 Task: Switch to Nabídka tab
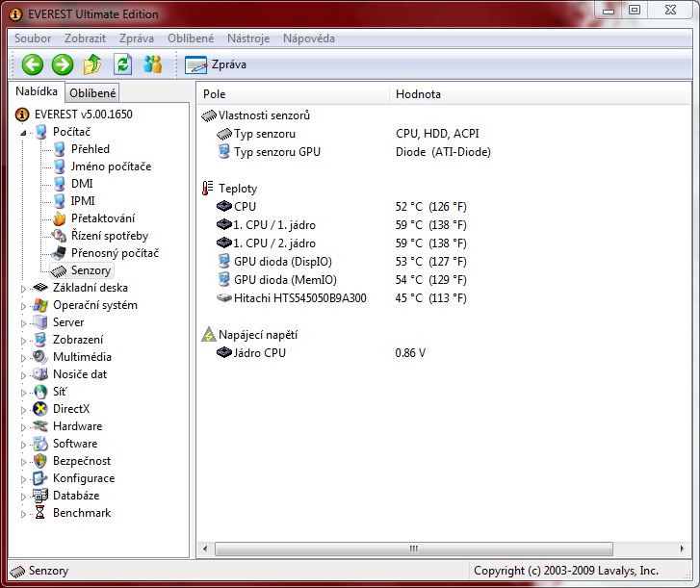click(x=37, y=91)
